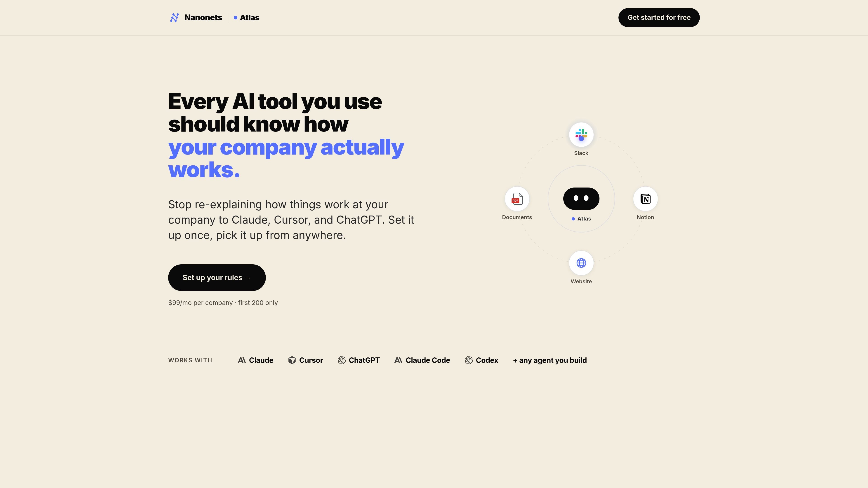Click the '+ any agent you build' text
The width and height of the screenshot is (868, 488).
(550, 360)
